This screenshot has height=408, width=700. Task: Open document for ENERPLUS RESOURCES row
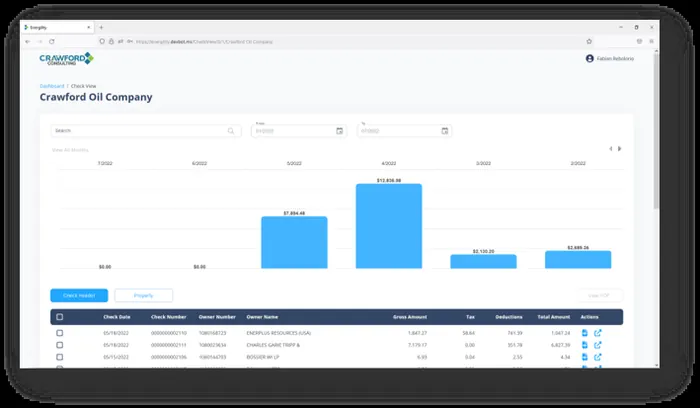[585, 333]
